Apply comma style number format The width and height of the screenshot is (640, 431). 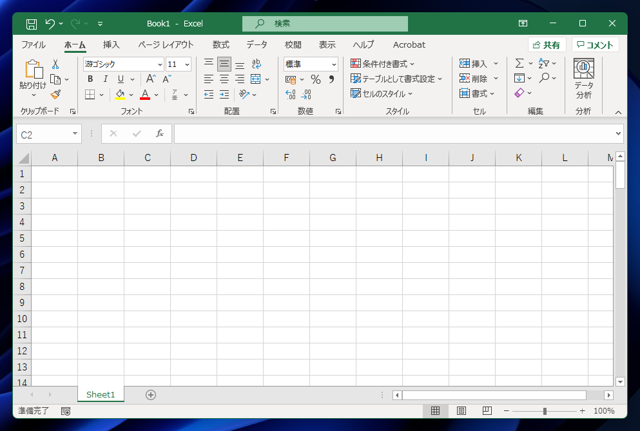coord(331,79)
